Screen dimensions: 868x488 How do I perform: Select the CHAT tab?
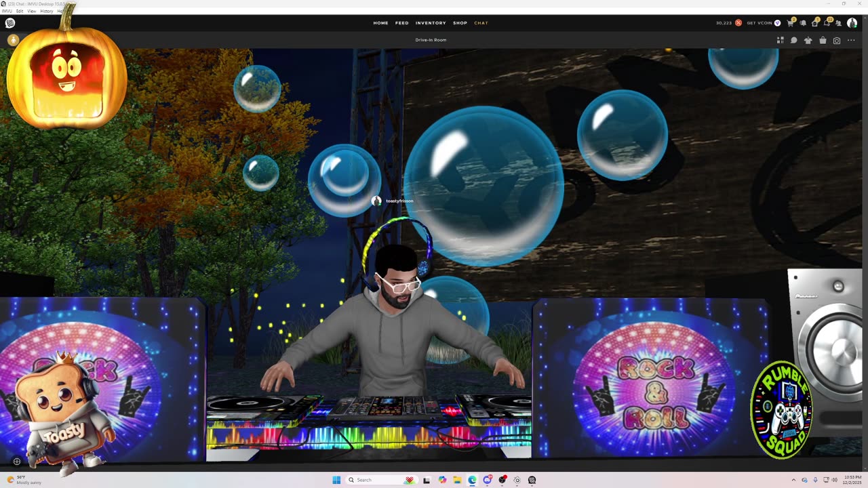[x=481, y=23]
